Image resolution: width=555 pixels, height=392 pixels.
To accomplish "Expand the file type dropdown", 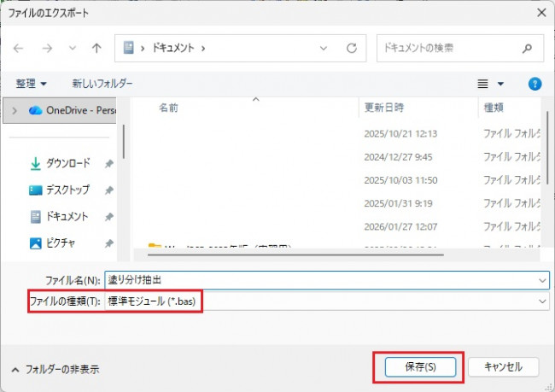I will [542, 301].
